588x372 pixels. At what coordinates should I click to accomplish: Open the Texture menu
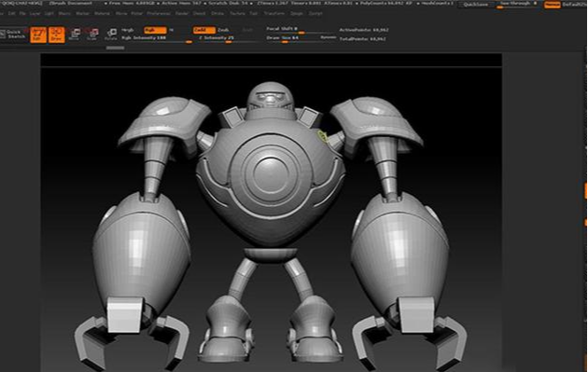click(237, 13)
